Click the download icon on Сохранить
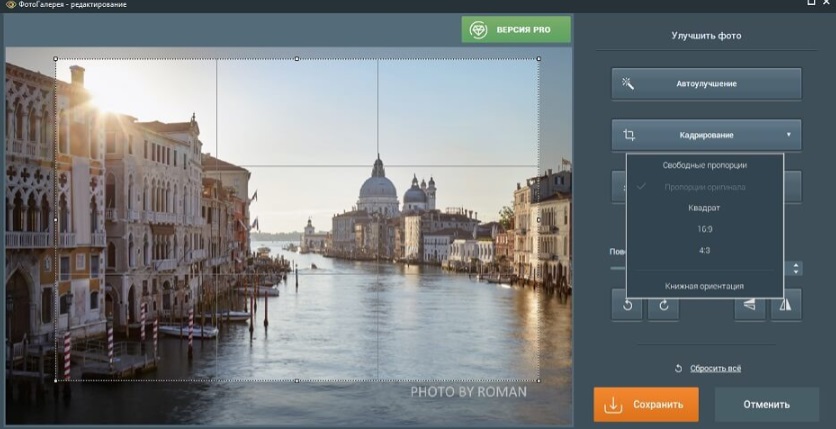The image size is (836, 429). click(614, 405)
